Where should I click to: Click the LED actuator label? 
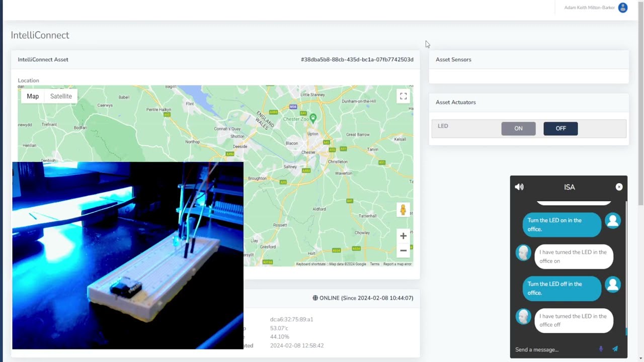point(443,126)
